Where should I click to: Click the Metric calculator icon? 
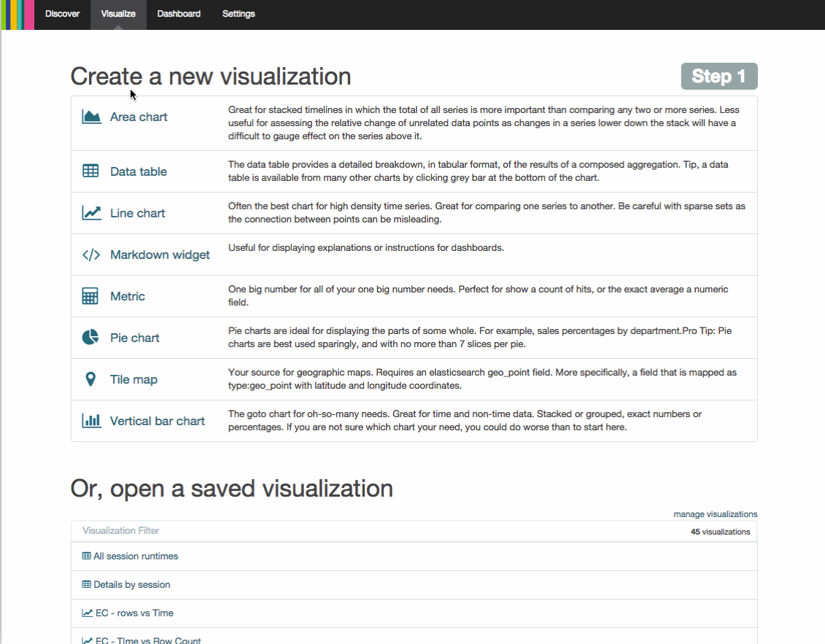(x=90, y=296)
